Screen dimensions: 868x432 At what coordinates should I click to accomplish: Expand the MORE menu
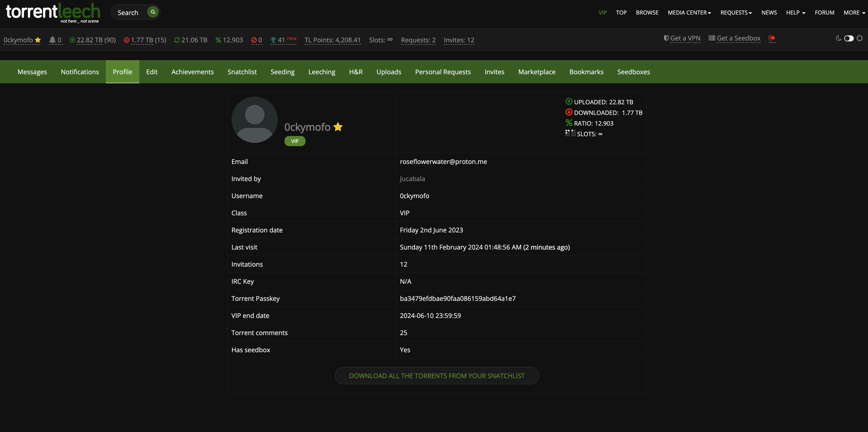tap(854, 12)
